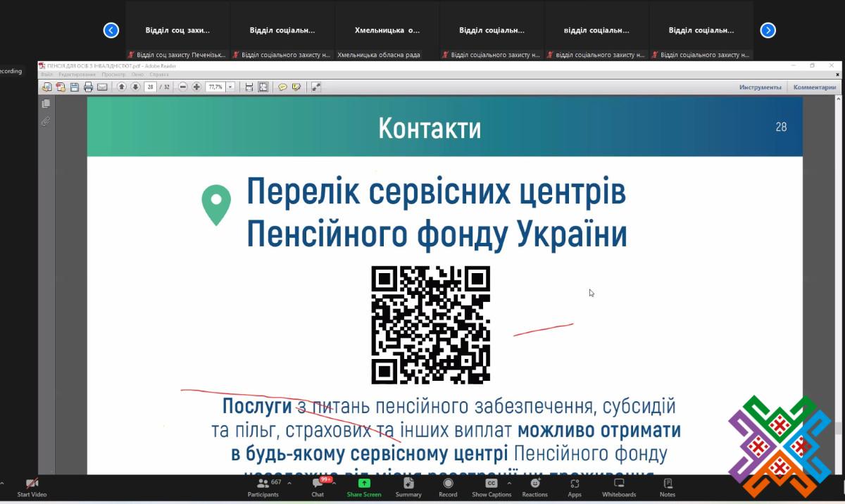Screen dimensions: 845x504
Task: Add a sticky note comment icon
Action: [x=282, y=87]
